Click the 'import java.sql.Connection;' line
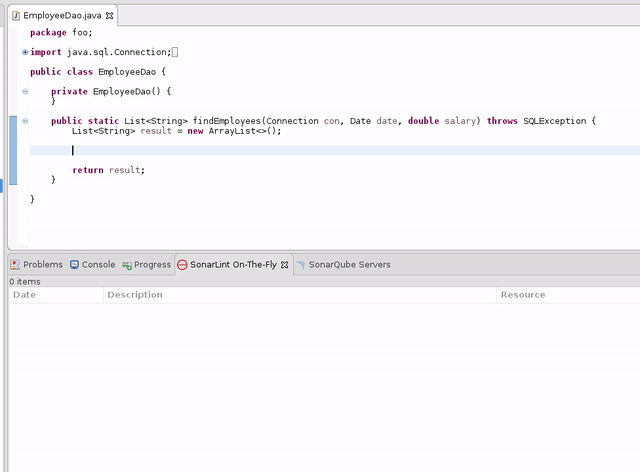Viewport: 640px width, 472px height. point(100,52)
